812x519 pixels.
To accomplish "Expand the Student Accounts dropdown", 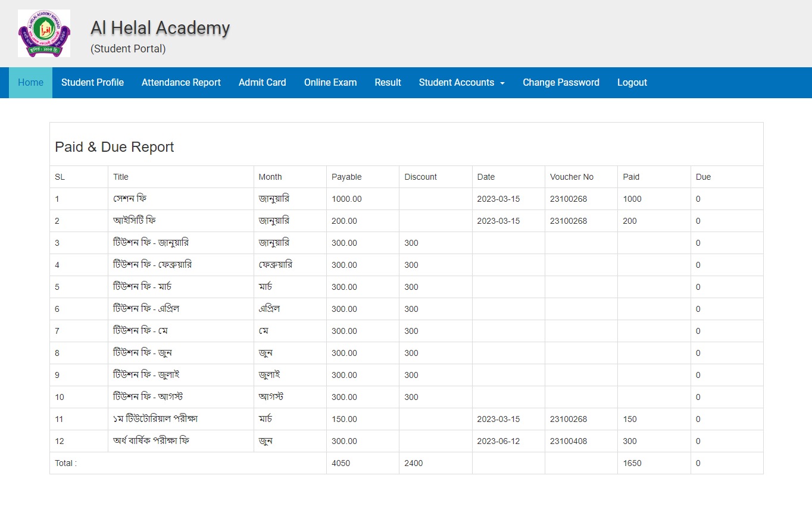I will [461, 83].
